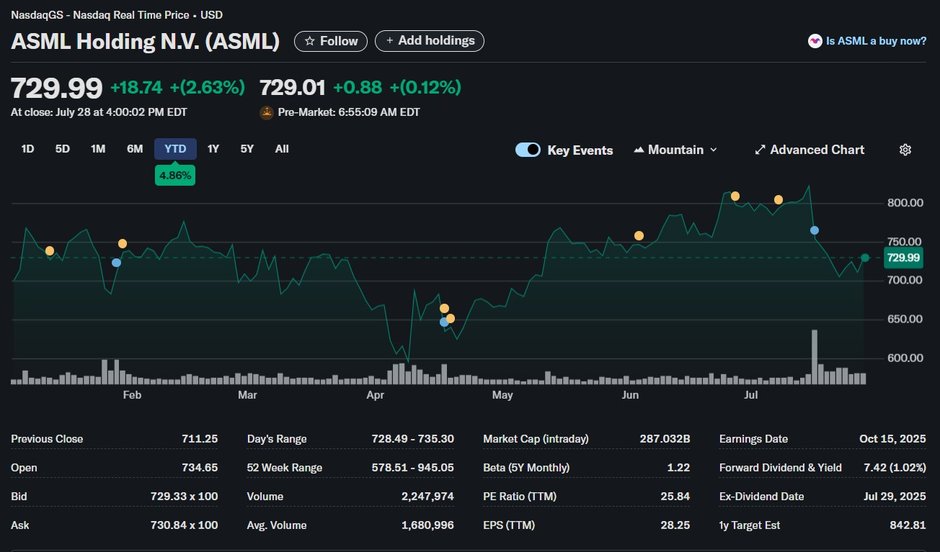Select the 1D time range tab
The height and width of the screenshot is (552, 940).
[x=28, y=149]
